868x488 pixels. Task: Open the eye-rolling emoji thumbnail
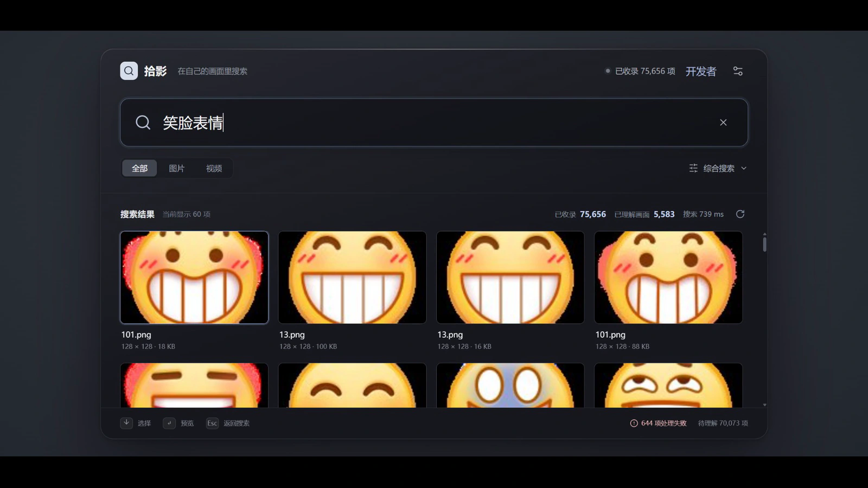(668, 386)
